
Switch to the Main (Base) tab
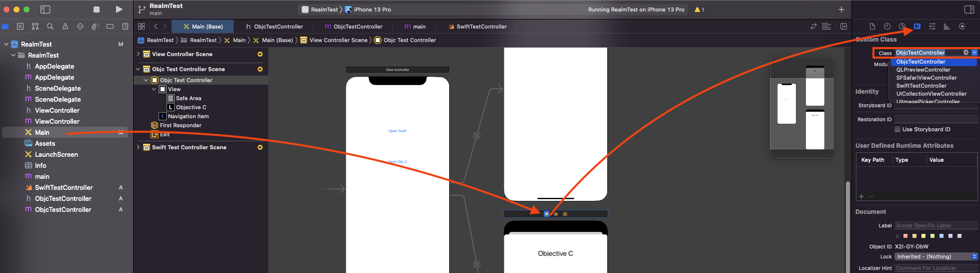point(203,27)
